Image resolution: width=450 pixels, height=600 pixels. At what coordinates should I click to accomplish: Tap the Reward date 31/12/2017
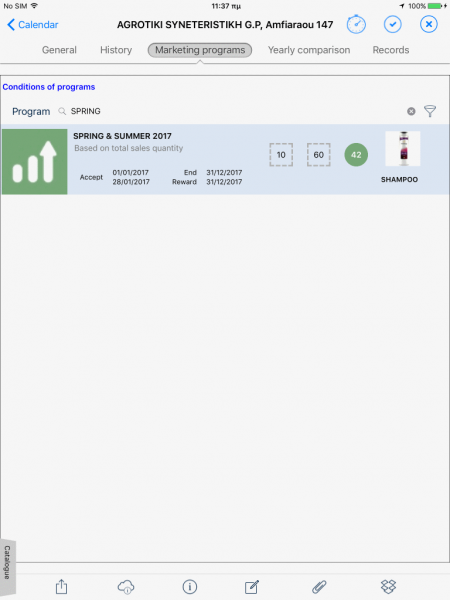pyautogui.click(x=224, y=182)
